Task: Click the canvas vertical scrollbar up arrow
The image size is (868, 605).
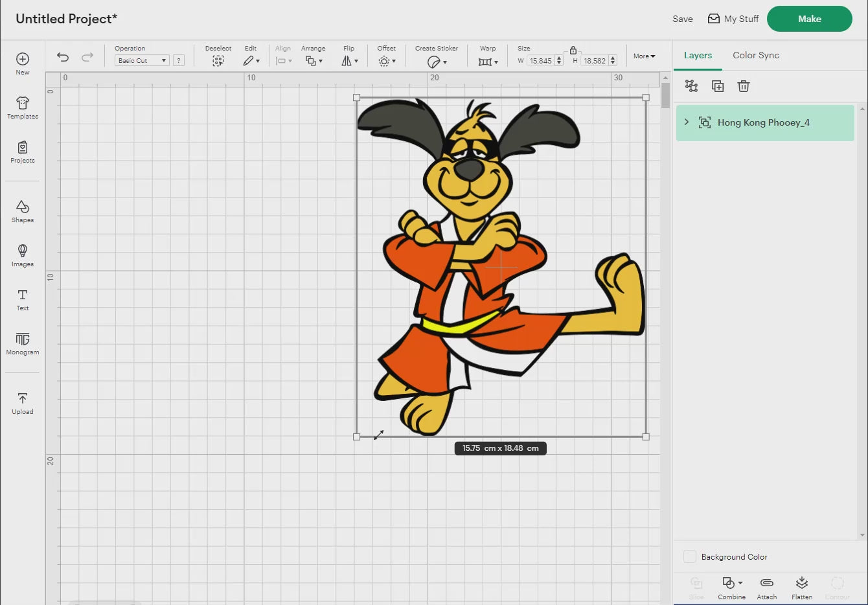Action: pos(665,78)
